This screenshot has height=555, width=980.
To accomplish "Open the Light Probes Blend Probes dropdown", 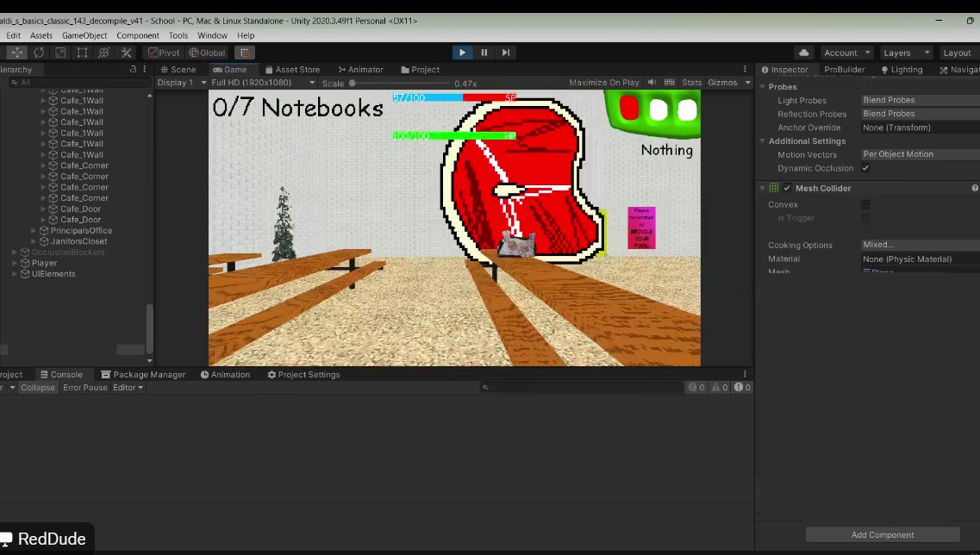I will click(920, 100).
